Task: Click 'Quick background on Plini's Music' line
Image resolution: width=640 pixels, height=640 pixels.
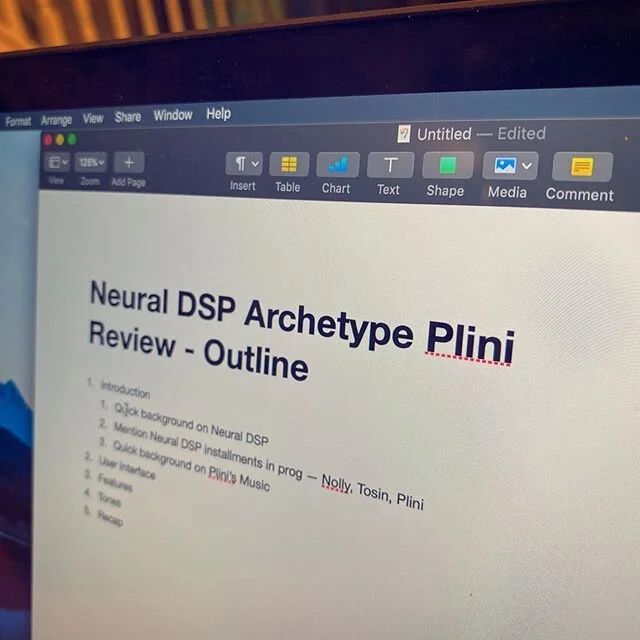Action: 191,466
